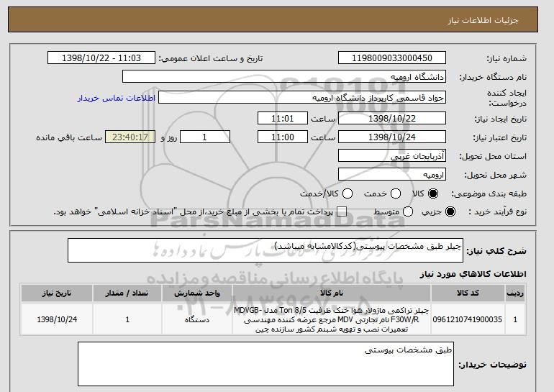The height and width of the screenshot is (392, 554).
Task: Click the request creator field جواد قاسمی
Action: (302, 98)
